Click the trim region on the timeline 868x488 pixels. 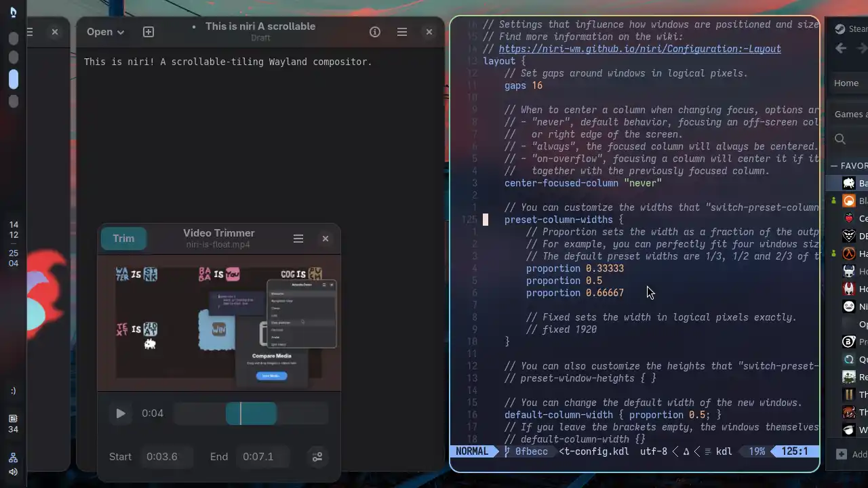(x=252, y=413)
